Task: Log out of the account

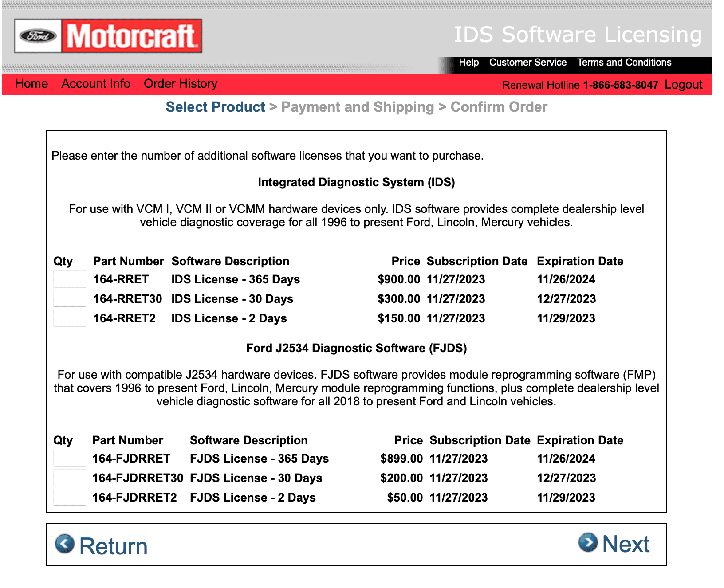Action: (683, 85)
